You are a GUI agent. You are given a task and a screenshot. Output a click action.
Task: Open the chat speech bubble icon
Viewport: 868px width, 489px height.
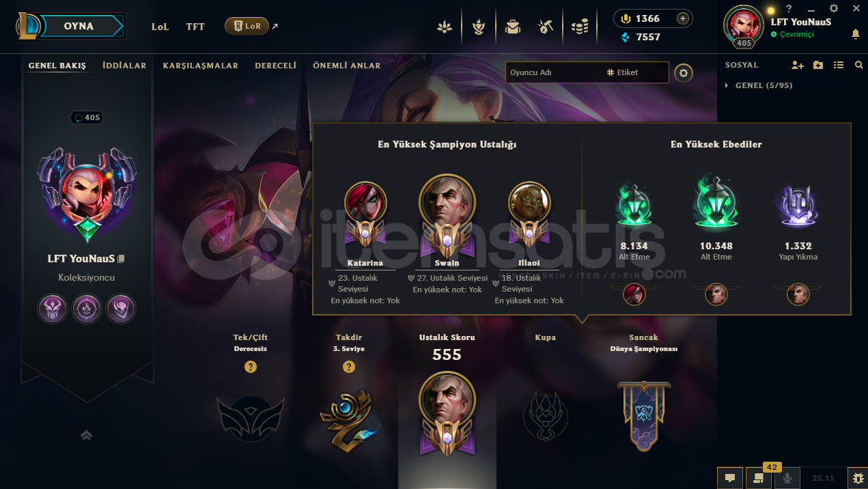729,478
